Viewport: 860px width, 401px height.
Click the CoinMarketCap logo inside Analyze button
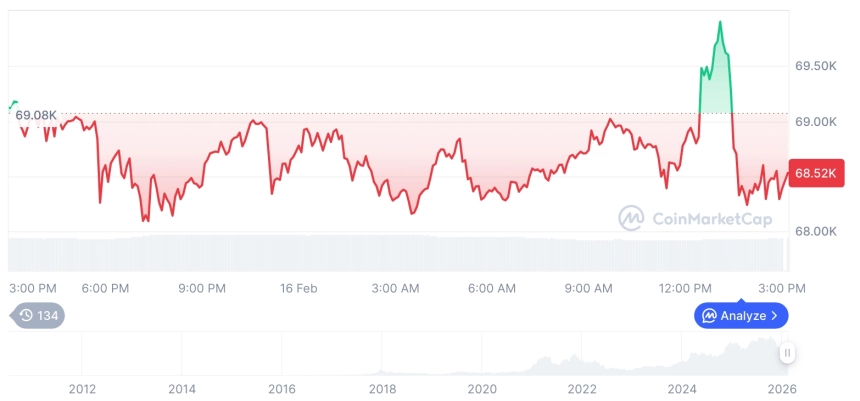pos(709,316)
